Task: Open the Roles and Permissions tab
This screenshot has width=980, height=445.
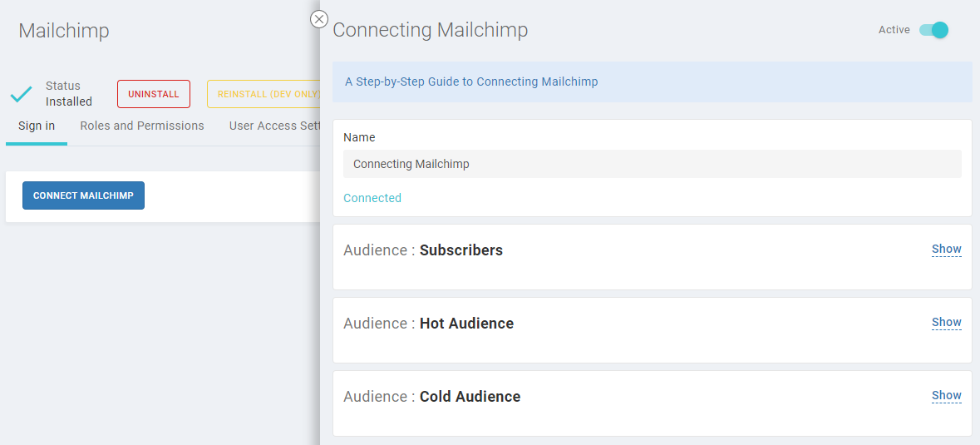Action: coord(142,126)
